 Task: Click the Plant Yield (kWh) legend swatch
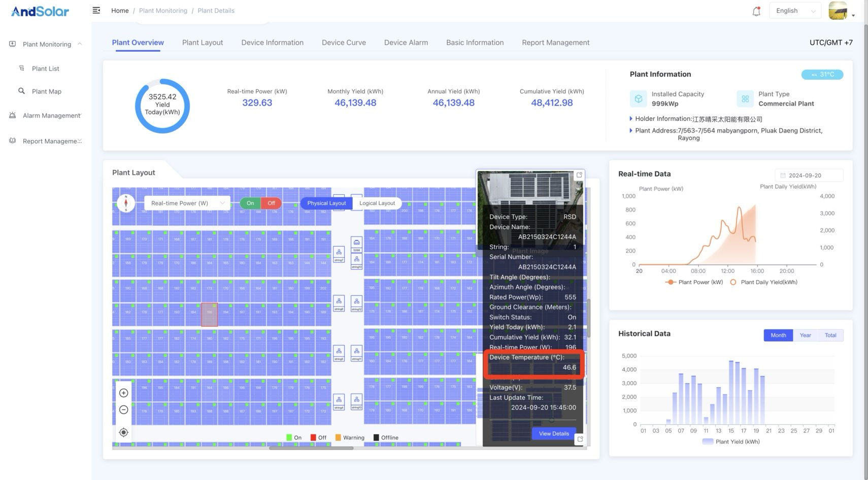(708, 441)
